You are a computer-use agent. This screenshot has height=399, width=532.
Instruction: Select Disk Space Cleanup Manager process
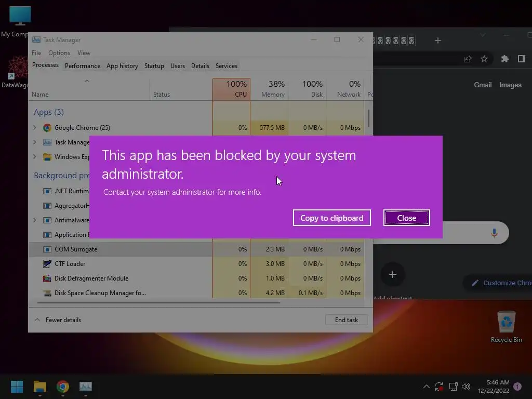point(197,292)
